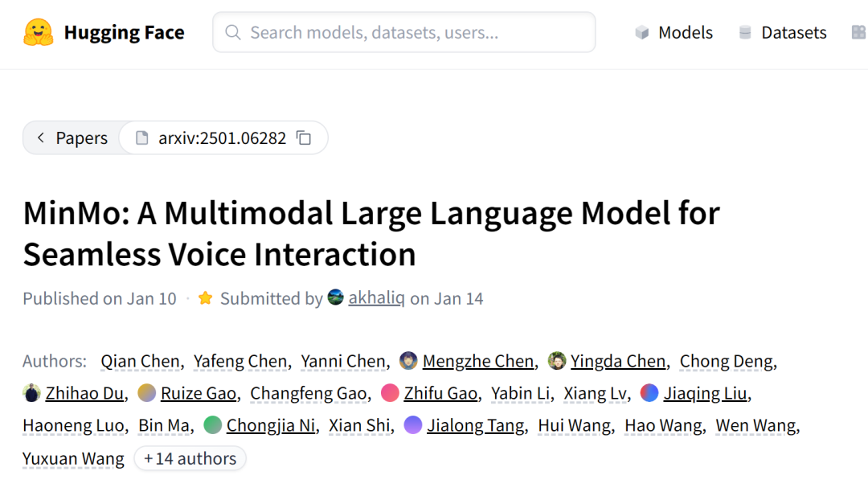The width and height of the screenshot is (868, 500).
Task: Click Yingda Chen's avatar
Action: tap(557, 360)
